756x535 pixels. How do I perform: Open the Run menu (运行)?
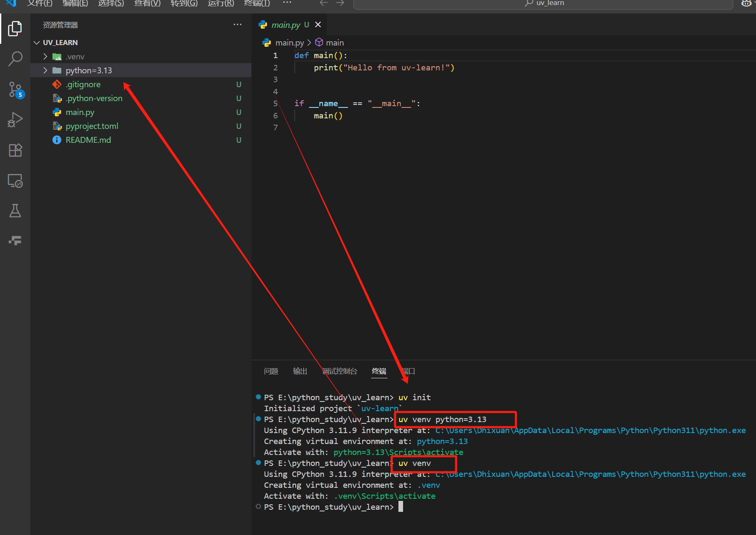[221, 3]
